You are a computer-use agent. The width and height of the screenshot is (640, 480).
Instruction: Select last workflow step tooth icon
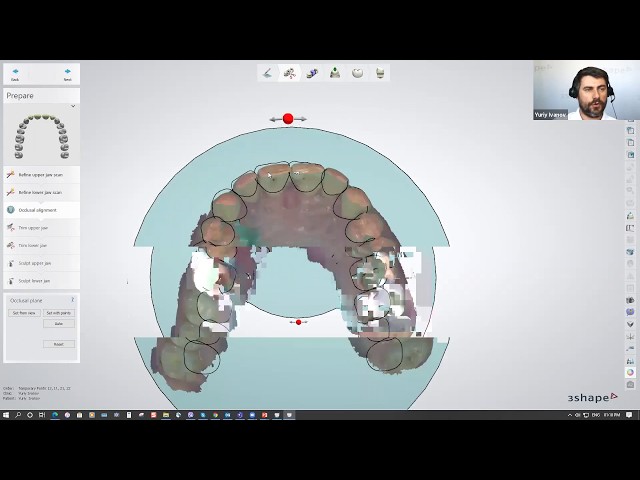coord(380,73)
